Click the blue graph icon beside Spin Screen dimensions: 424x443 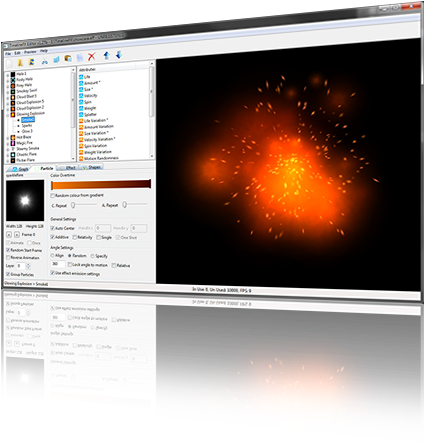(x=81, y=102)
